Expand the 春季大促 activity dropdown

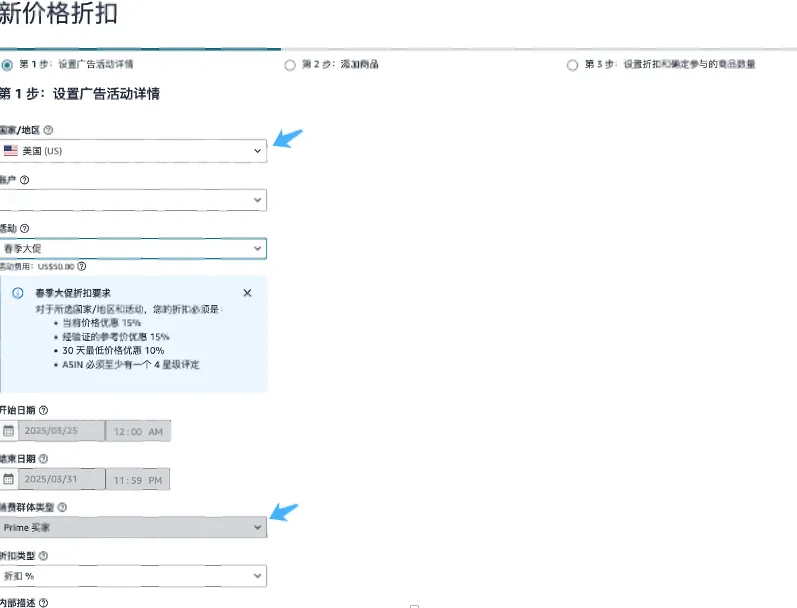click(x=133, y=248)
